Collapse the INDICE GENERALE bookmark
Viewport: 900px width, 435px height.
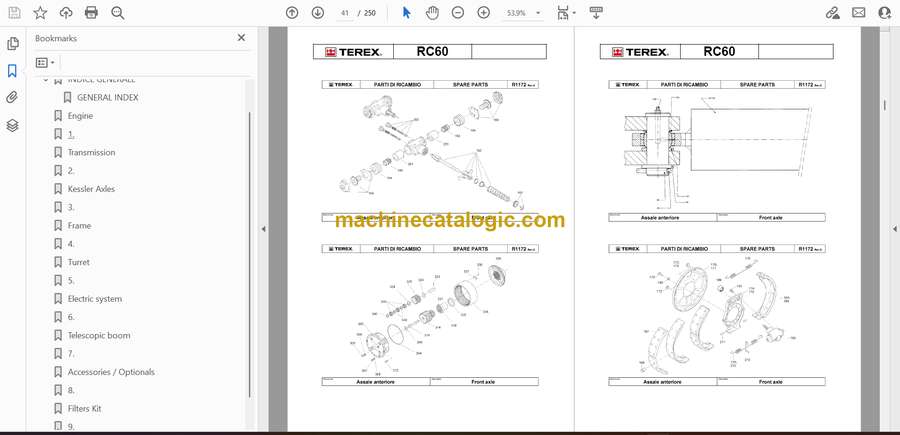(46, 80)
